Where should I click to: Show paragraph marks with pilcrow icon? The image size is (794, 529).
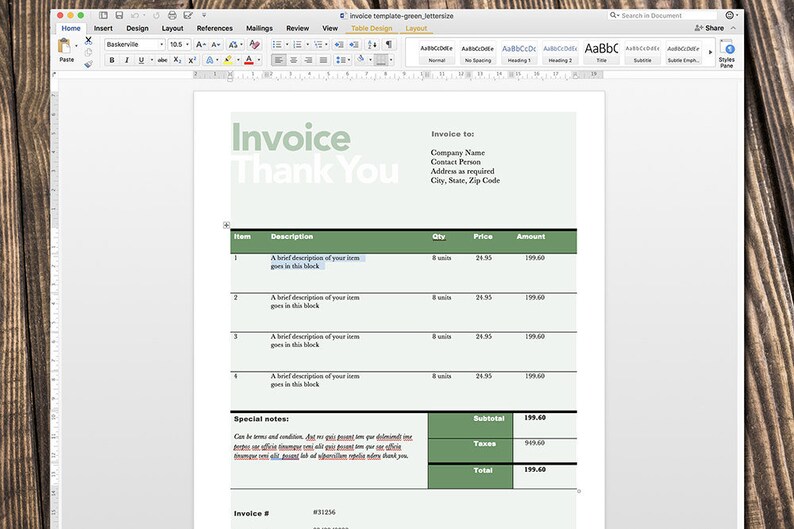pos(388,45)
